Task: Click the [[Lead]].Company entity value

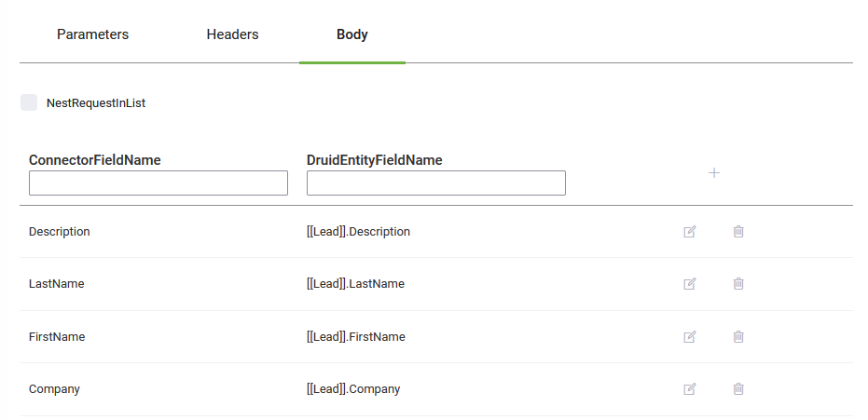Action: 353,389
